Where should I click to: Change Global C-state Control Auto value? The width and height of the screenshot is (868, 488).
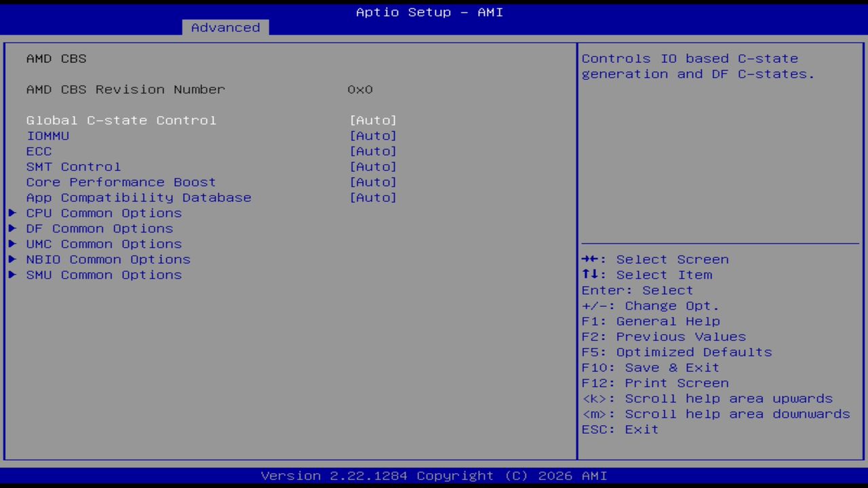373,120
